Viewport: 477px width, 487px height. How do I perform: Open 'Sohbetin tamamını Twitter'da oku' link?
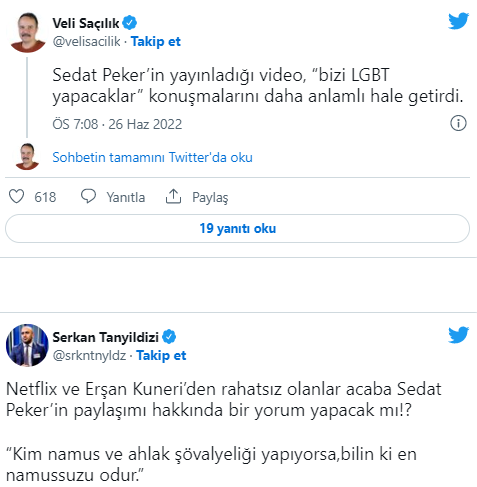[x=152, y=157]
